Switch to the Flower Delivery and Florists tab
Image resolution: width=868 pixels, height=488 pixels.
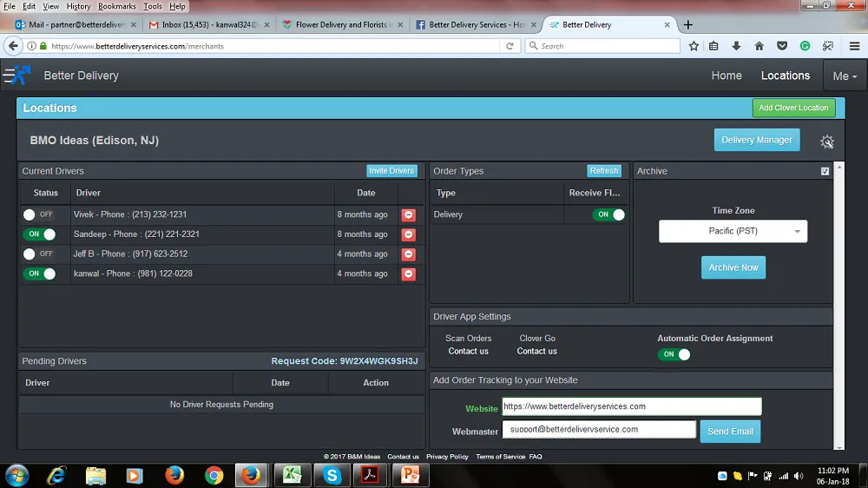point(345,24)
